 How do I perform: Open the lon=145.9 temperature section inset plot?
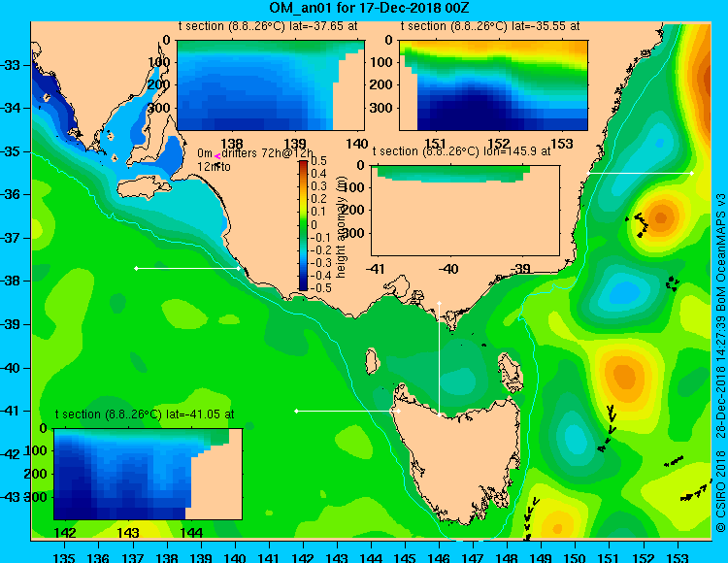pos(465,211)
